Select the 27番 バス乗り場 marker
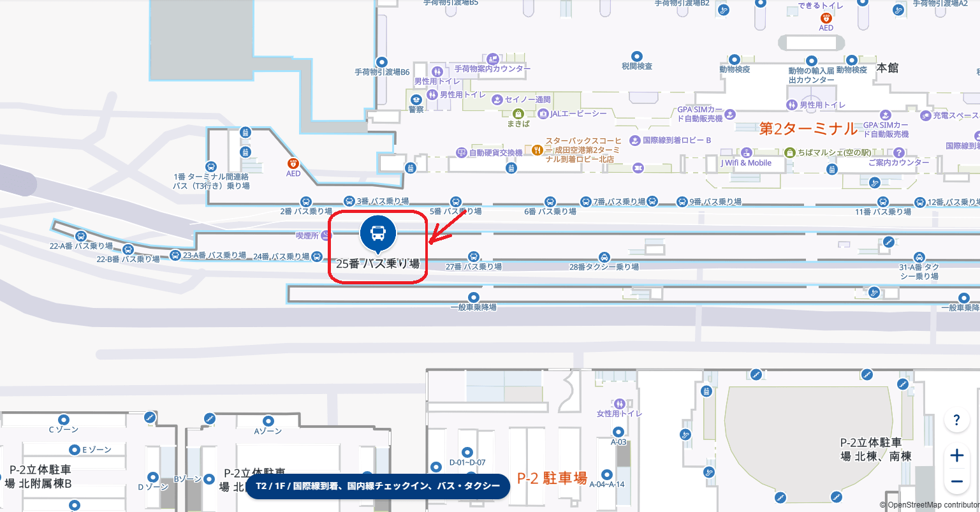Image resolution: width=980 pixels, height=512 pixels. (x=473, y=256)
